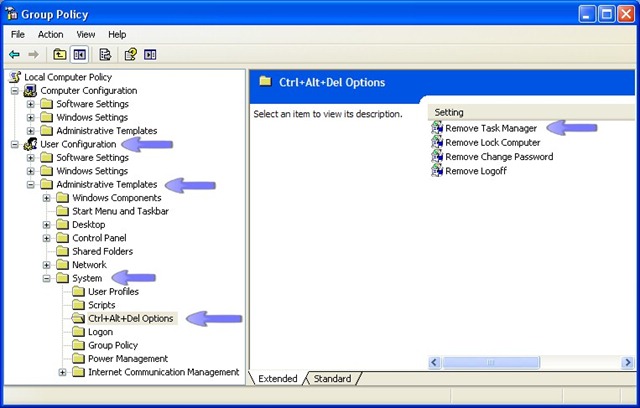Collapse the User Configuration node
Image resolution: width=640 pixels, height=408 pixels.
[x=15, y=144]
